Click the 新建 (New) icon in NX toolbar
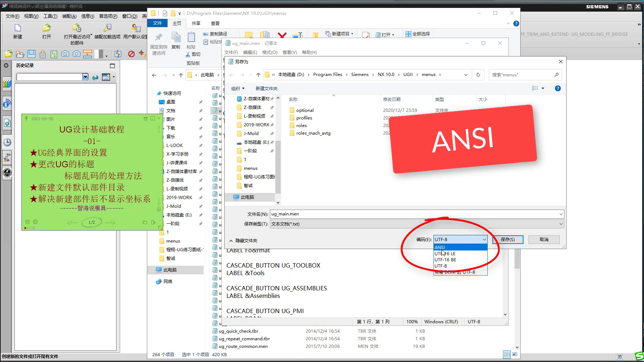 pyautogui.click(x=17, y=28)
